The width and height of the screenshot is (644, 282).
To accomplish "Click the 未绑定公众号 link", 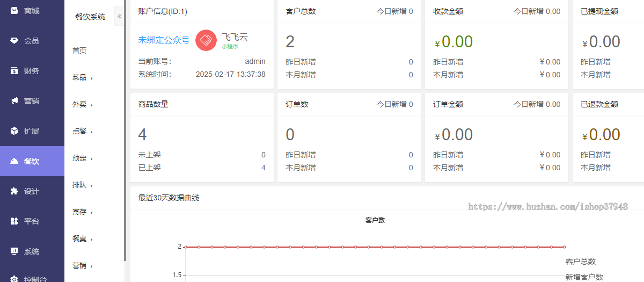I will (164, 40).
